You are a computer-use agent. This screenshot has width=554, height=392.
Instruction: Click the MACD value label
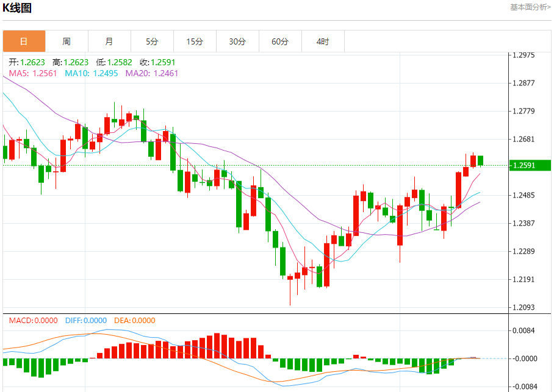pyautogui.click(x=33, y=320)
